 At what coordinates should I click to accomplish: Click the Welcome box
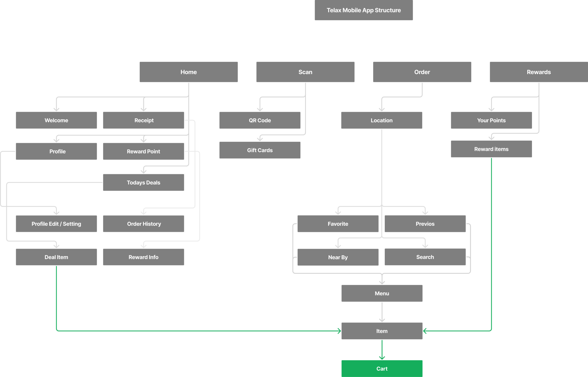(56, 120)
